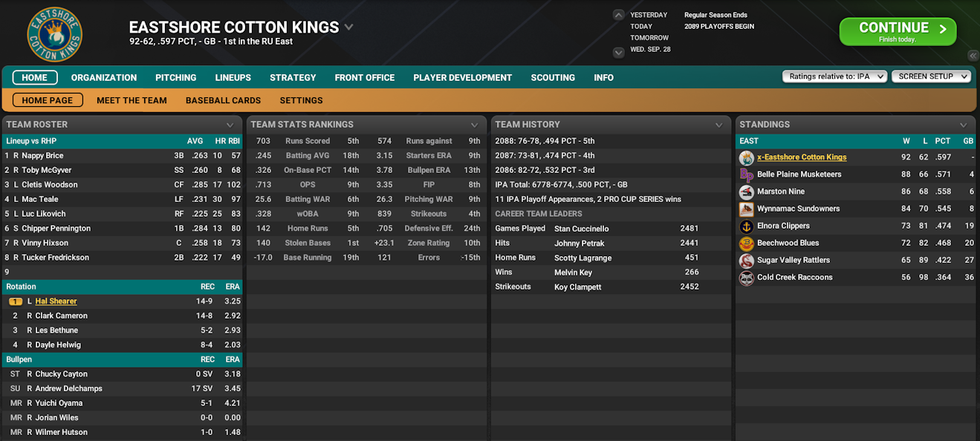The height and width of the screenshot is (441, 980).
Task: Select Tomorrow in the date list
Action: click(649, 38)
